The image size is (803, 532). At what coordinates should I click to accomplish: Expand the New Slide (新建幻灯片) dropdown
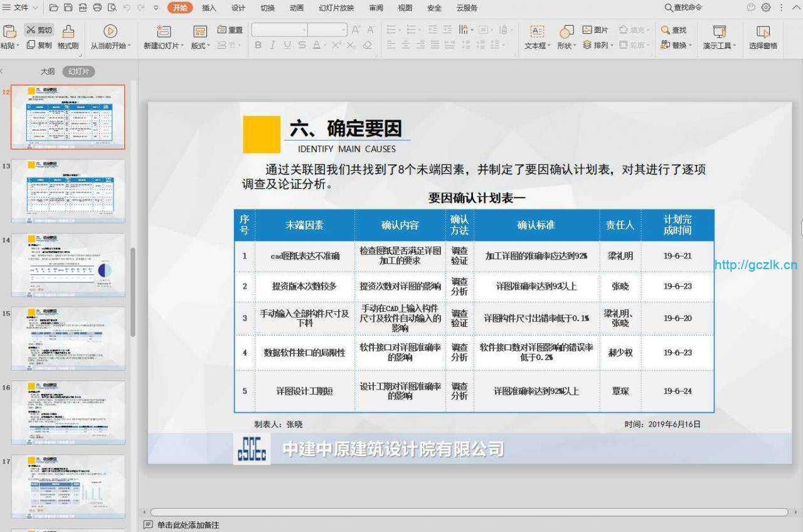click(x=182, y=46)
